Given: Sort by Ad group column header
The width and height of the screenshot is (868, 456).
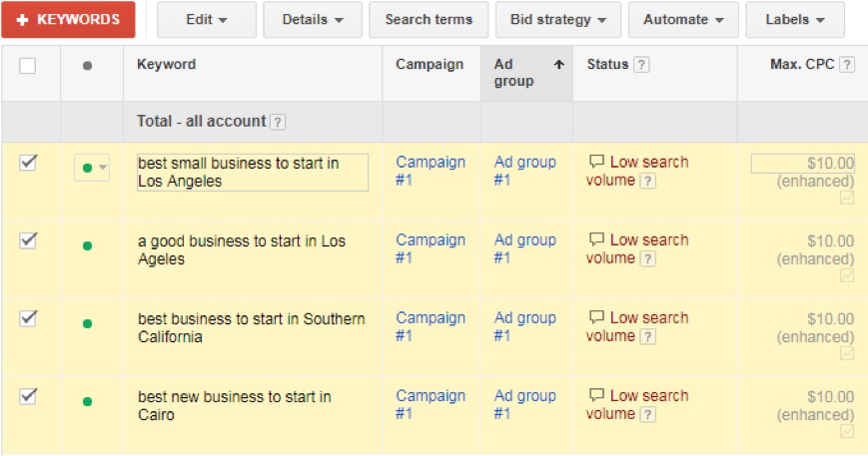Looking at the screenshot, I should 513,73.
